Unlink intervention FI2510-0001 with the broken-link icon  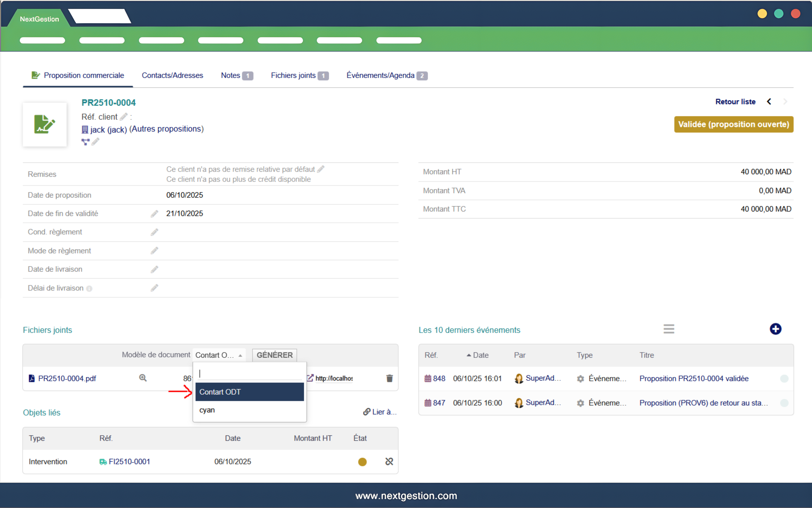[389, 461]
